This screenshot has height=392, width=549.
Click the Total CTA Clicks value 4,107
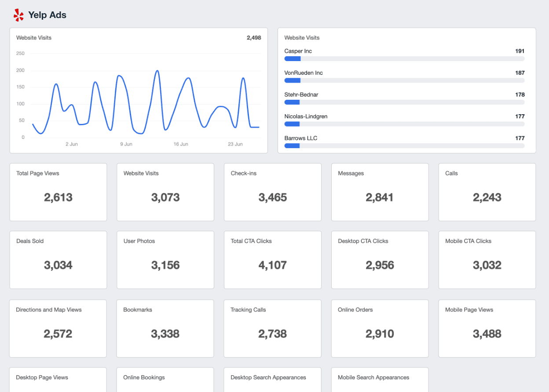tap(273, 265)
